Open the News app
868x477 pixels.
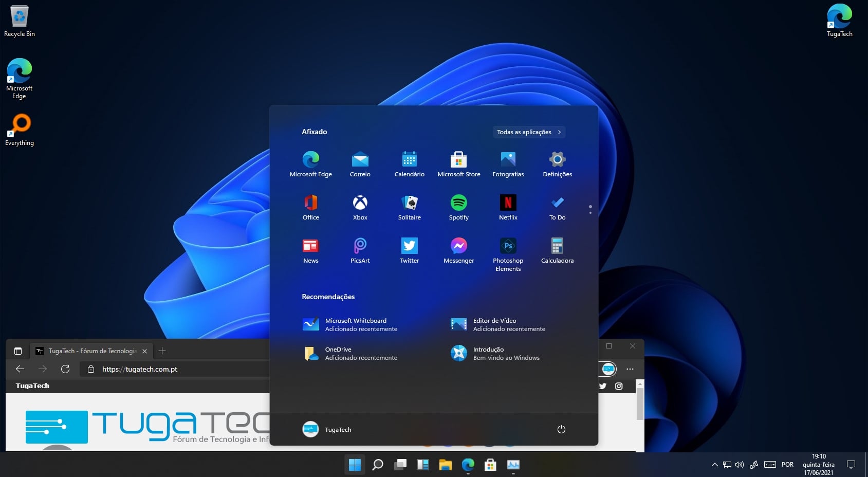311,251
